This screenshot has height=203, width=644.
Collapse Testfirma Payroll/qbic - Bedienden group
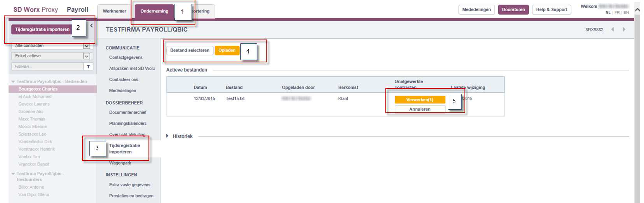click(x=13, y=82)
